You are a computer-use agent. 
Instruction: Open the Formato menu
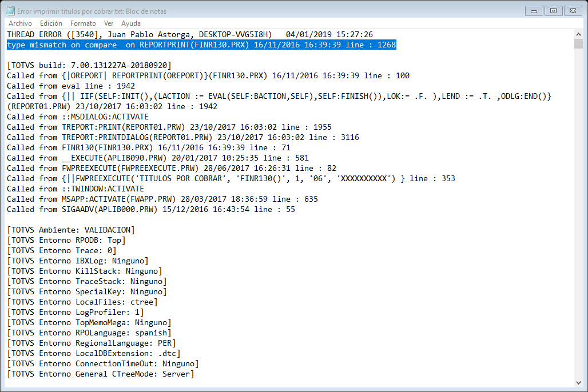coord(84,23)
